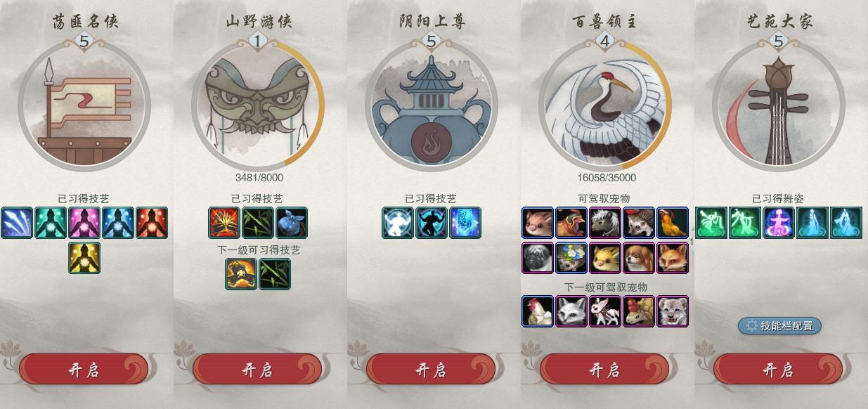Click 开启 under 荡匪名侠

pyautogui.click(x=84, y=370)
